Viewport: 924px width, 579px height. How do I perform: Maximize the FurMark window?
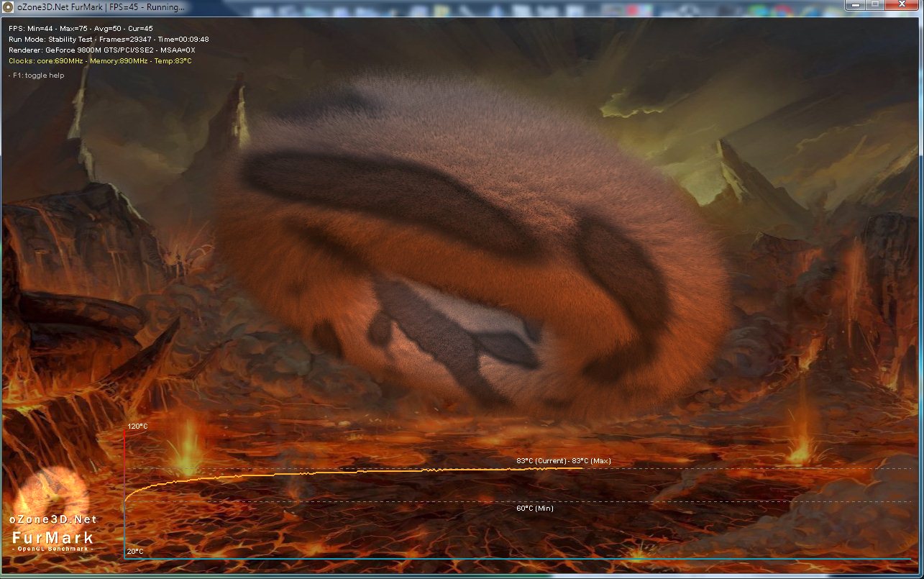875,5
